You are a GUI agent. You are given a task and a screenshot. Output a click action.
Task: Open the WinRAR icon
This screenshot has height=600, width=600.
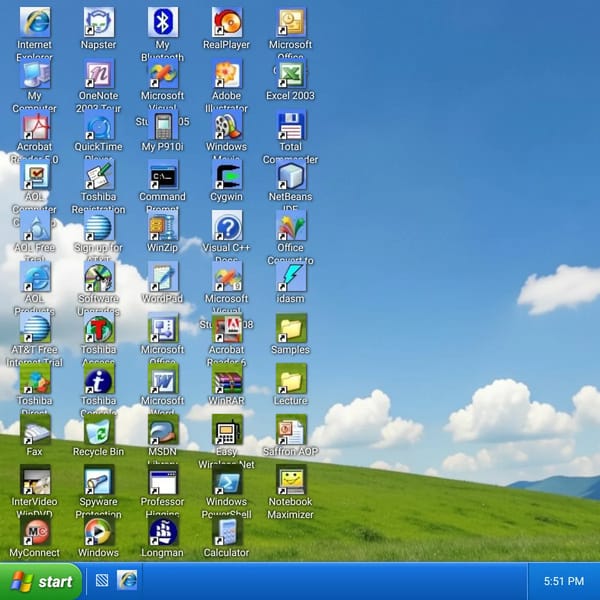[227, 379]
